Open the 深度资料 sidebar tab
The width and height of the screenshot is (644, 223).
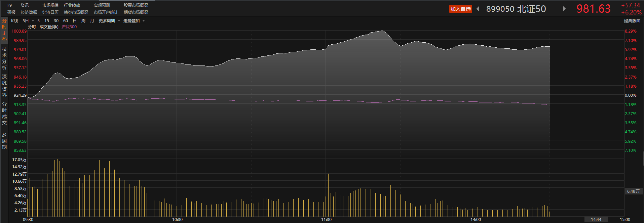[4, 86]
